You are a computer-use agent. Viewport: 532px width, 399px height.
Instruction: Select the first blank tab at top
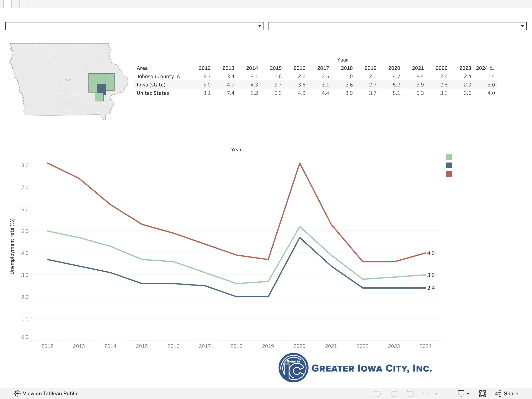[x=15, y=4]
